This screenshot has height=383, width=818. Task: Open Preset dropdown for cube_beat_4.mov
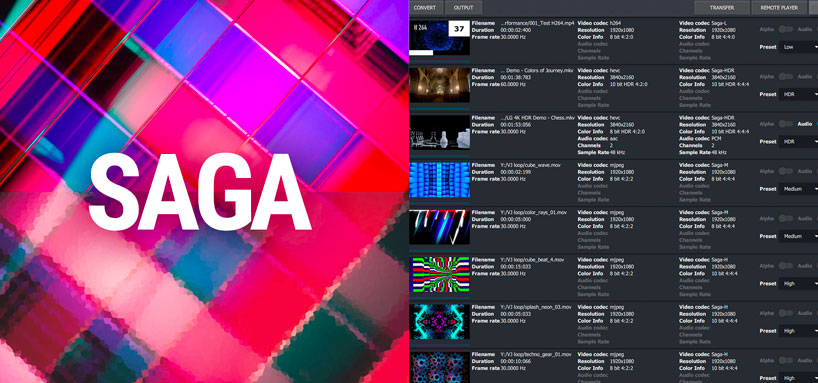(799, 284)
